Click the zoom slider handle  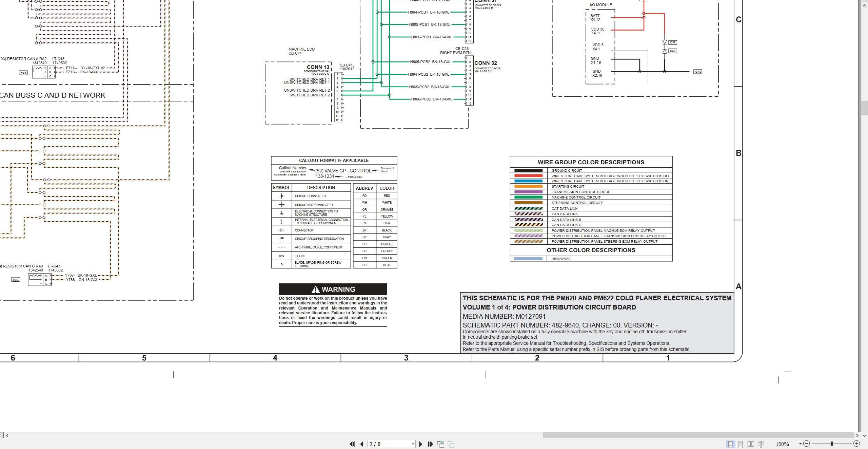coord(832,444)
